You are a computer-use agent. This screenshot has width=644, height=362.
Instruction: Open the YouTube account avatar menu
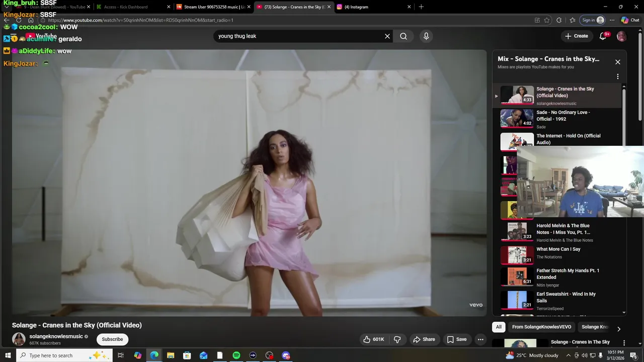[x=621, y=36]
